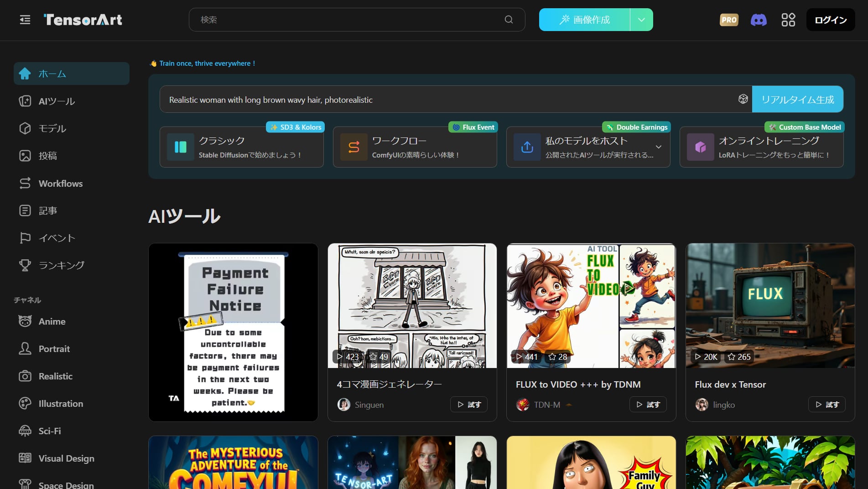Screen dimensions: 868x489
Task: Select the upload icon for 私のモデルをホスト
Action: [x=527, y=147]
